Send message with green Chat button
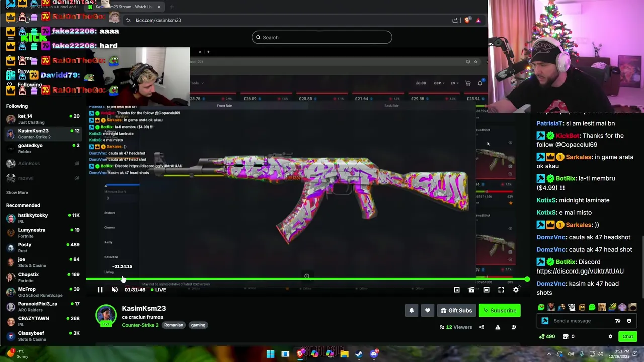The width and height of the screenshot is (644, 362). (x=628, y=337)
